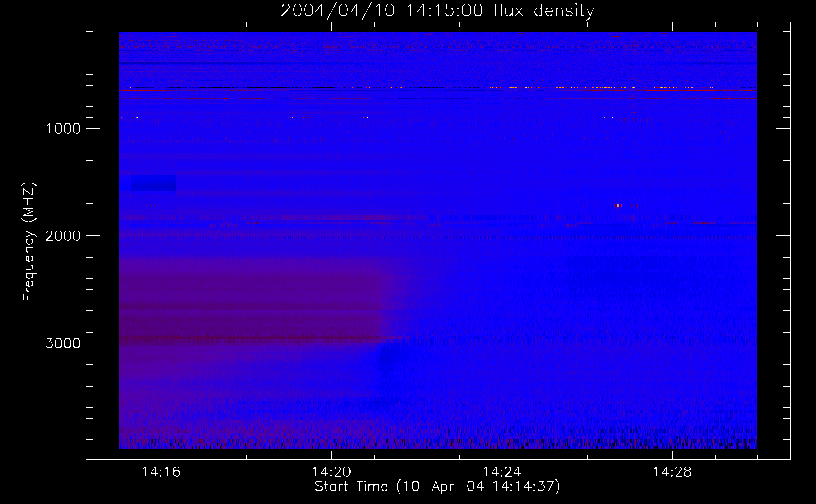Screen dimensions: 816x504
Task: Select the "14:20" time tick label
Action: (331, 472)
